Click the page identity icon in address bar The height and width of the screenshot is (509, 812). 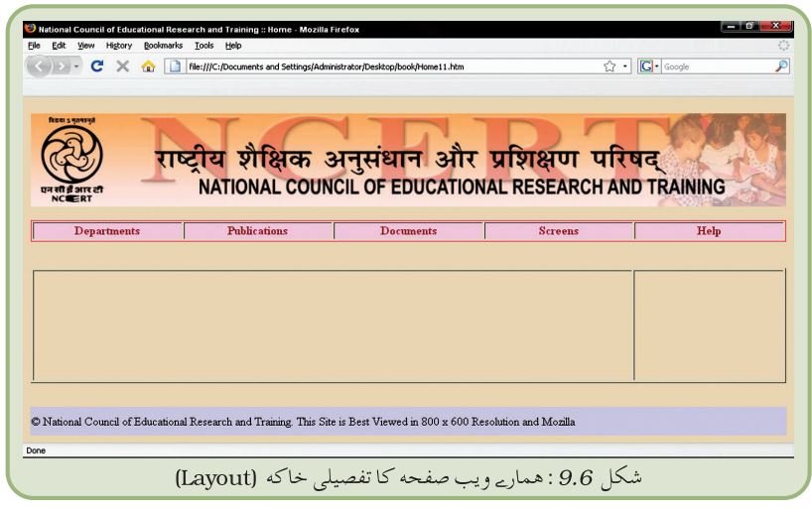pos(175,66)
